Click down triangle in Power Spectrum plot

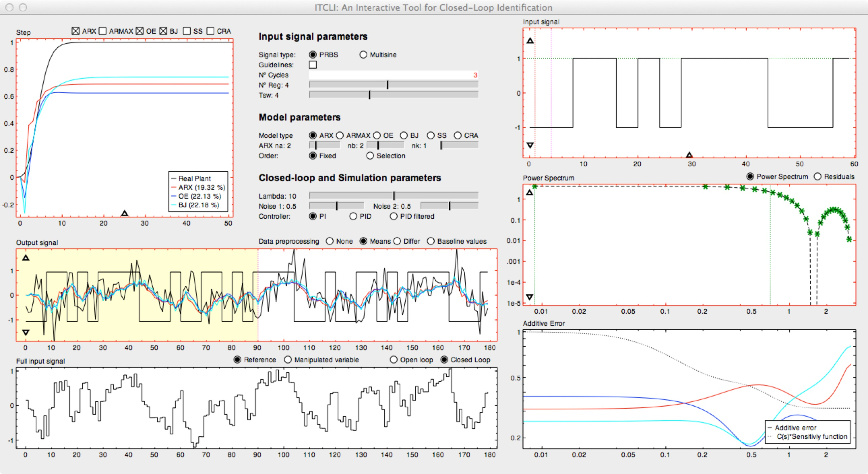pyautogui.click(x=530, y=297)
